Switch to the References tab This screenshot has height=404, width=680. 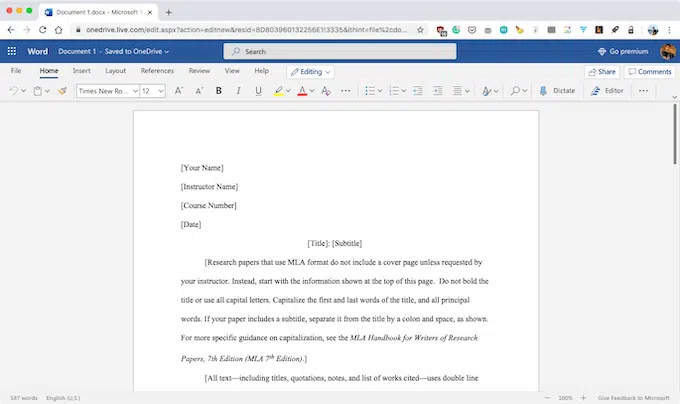point(157,71)
